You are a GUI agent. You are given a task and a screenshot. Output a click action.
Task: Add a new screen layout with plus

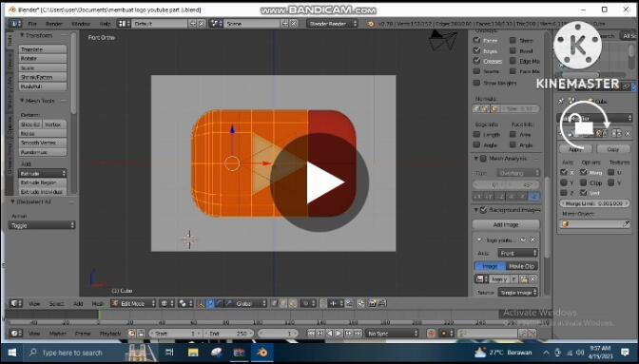point(193,24)
